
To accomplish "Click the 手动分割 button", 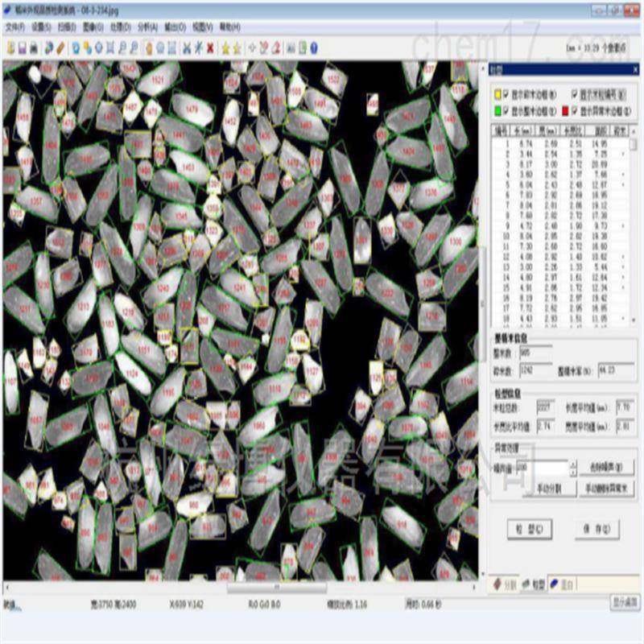I will click(550, 489).
